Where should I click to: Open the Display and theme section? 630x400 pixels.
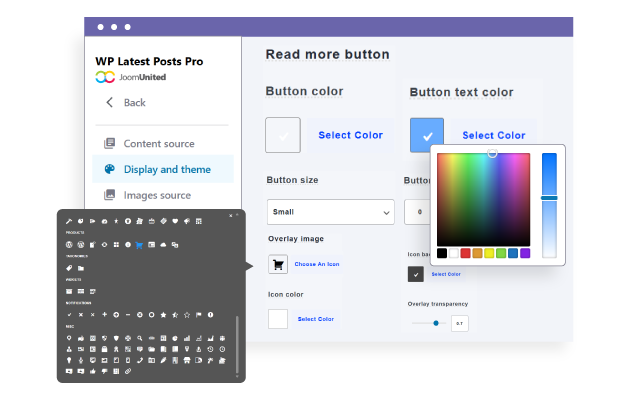coord(166,169)
